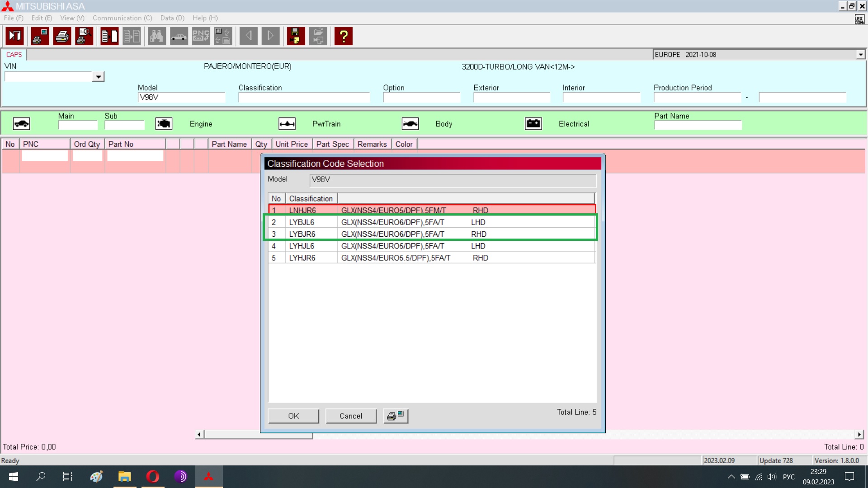The image size is (868, 488).
Task: Click the Part Name search field
Action: click(x=698, y=125)
